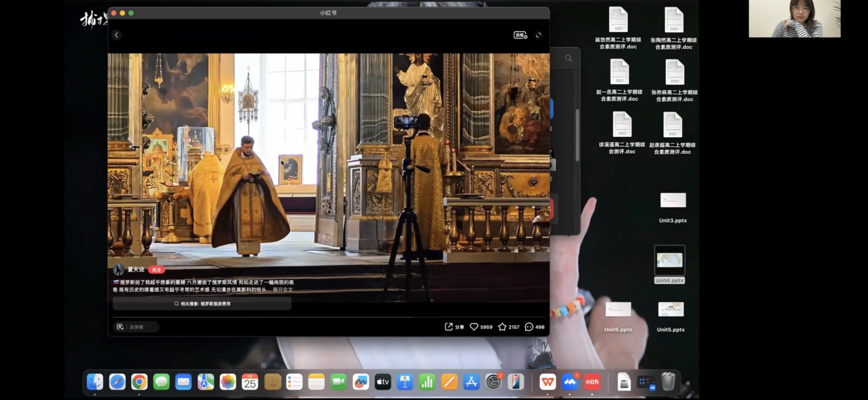Click the background window's vertical scrollbar
The height and width of the screenshot is (400, 868).
[x=577, y=135]
